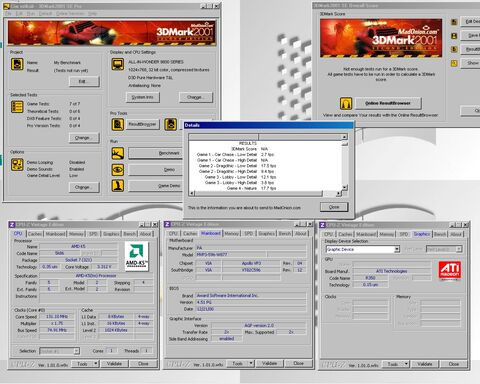Select Mainboard tab in the CPU-Z window showing the CPU tab

coord(55,234)
